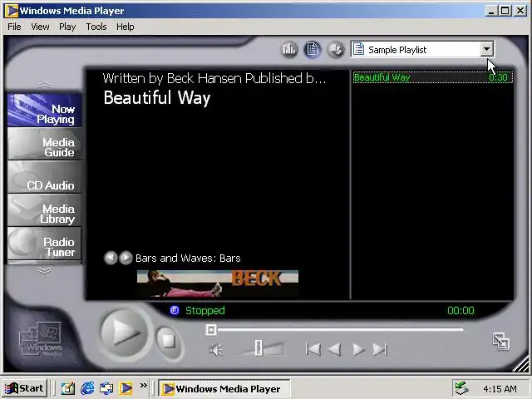Open the Tools menu

pyautogui.click(x=96, y=27)
